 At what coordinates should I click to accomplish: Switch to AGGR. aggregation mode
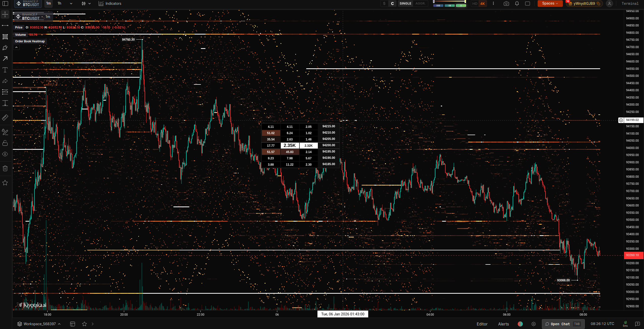pyautogui.click(x=420, y=4)
